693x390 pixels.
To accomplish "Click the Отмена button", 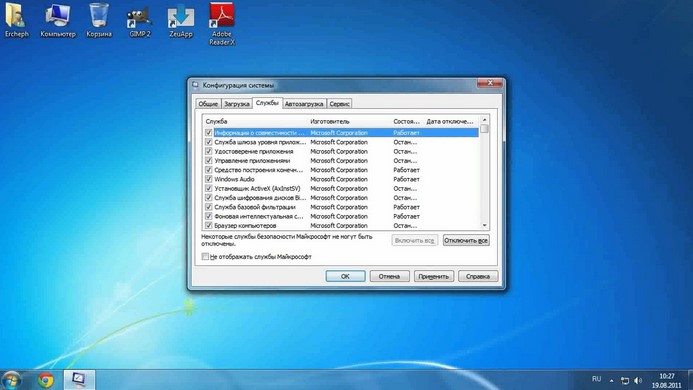I will (x=389, y=276).
